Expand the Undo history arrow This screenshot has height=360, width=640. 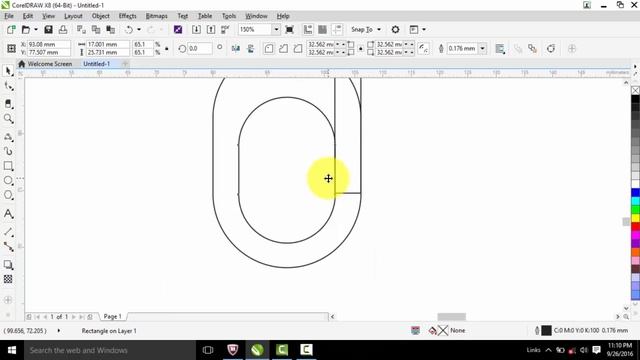tap(139, 29)
